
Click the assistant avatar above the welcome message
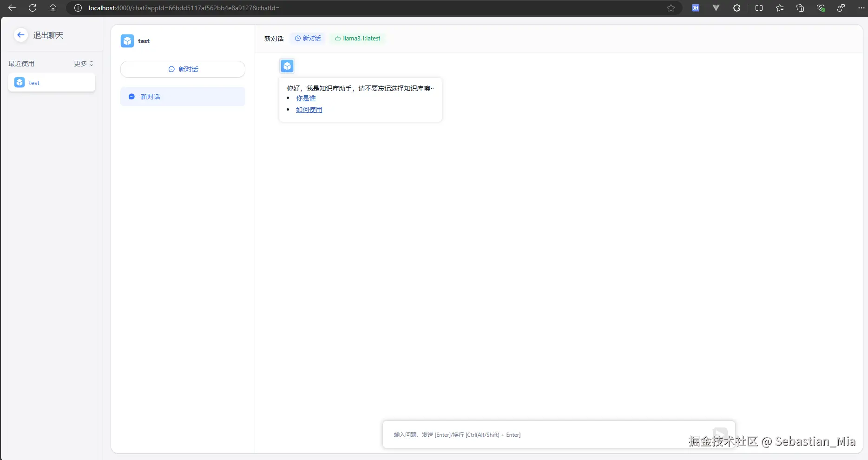(287, 66)
